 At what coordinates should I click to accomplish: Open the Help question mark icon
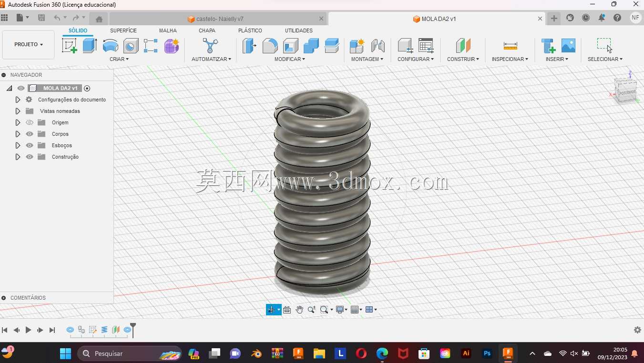click(617, 18)
